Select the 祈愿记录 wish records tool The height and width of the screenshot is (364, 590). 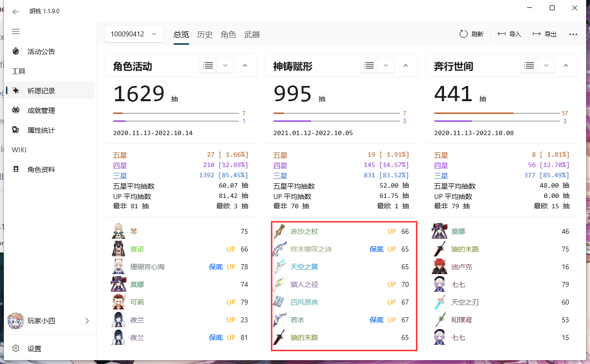(x=39, y=90)
